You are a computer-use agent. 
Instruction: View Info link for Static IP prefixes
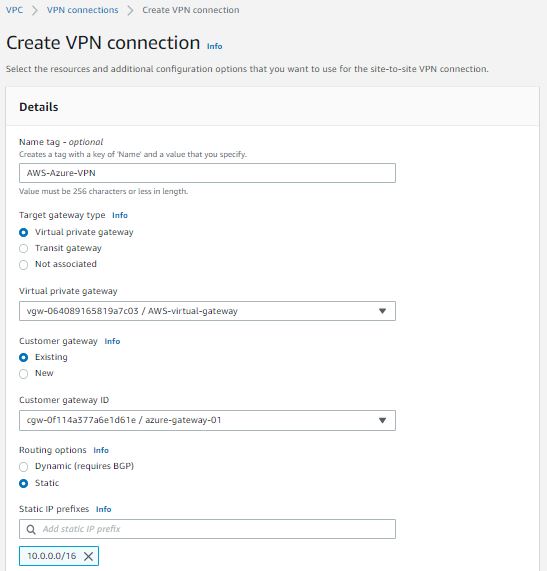[103, 509]
